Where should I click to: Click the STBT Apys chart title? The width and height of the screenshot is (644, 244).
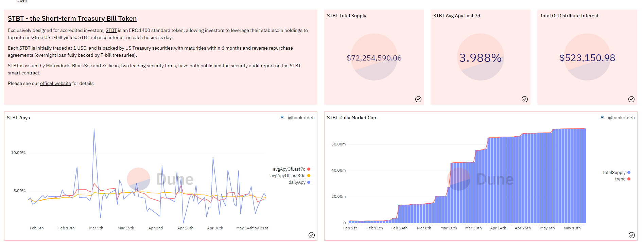(x=18, y=118)
